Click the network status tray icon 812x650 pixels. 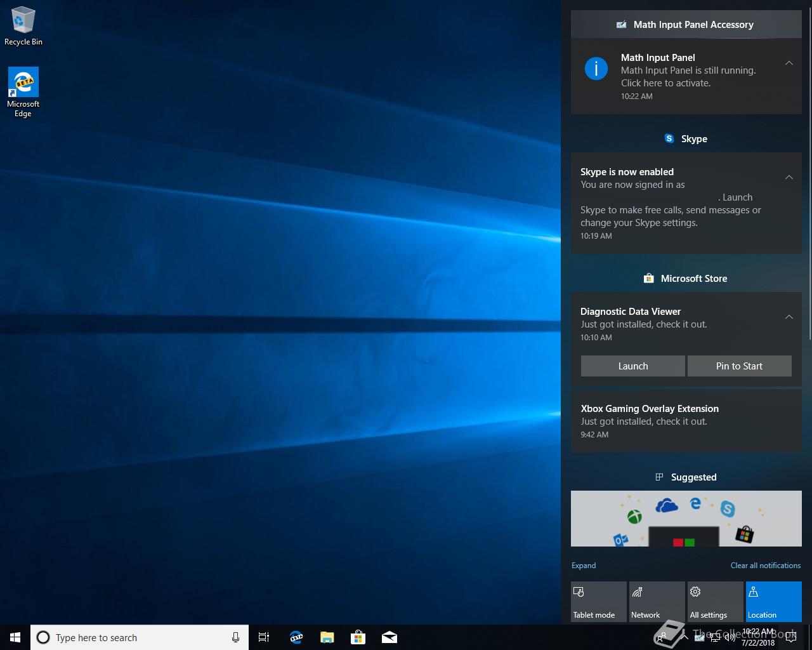pyautogui.click(x=714, y=638)
